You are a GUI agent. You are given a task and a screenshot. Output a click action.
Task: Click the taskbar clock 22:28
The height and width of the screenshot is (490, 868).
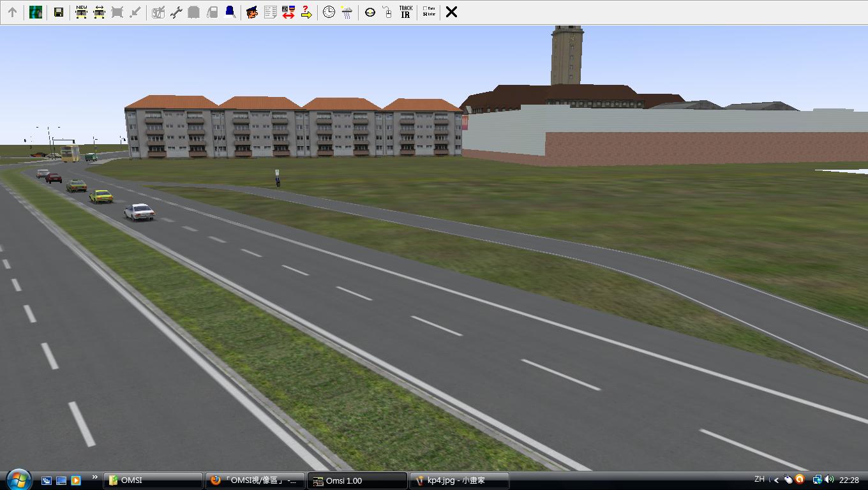(849, 480)
